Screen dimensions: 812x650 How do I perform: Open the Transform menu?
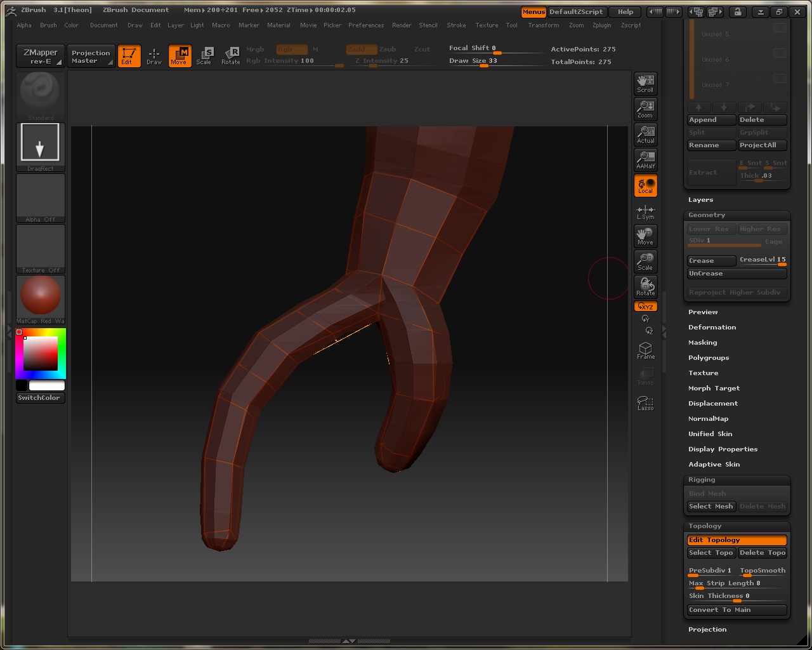[544, 25]
